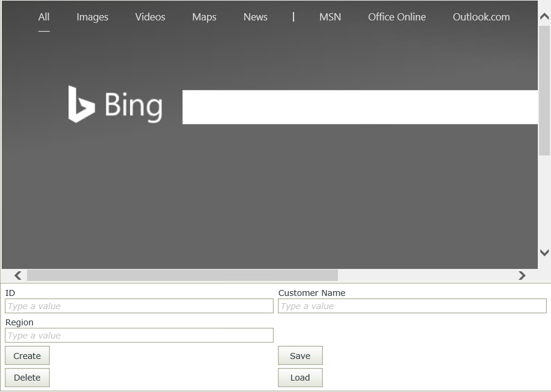Click the horizontal scrollbar left arrow

click(x=17, y=276)
